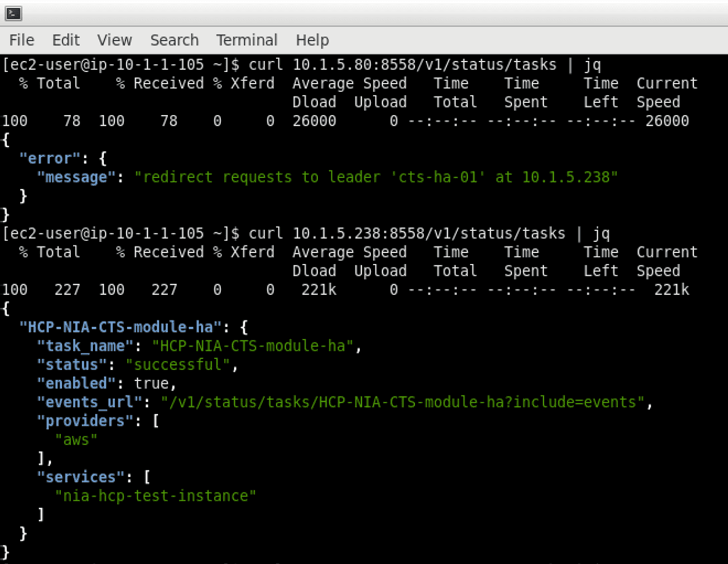Click the "services" JSON key
The width and height of the screenshot is (728, 564).
tap(81, 478)
